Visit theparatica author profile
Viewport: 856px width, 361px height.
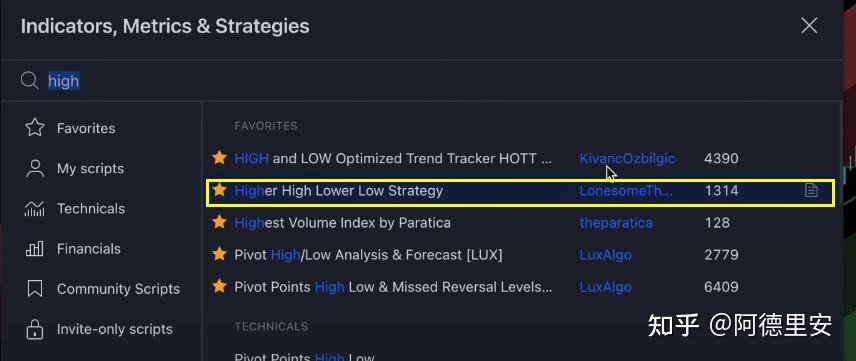click(x=616, y=223)
